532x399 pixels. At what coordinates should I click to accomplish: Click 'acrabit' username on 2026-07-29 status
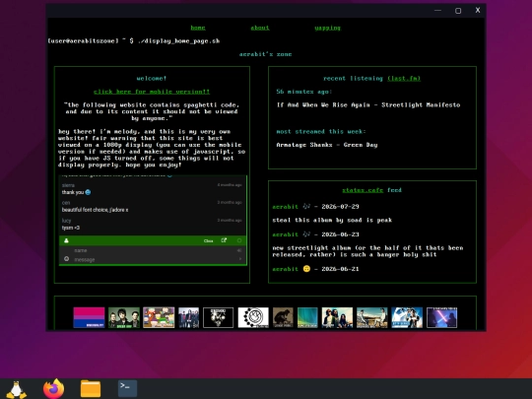point(286,207)
